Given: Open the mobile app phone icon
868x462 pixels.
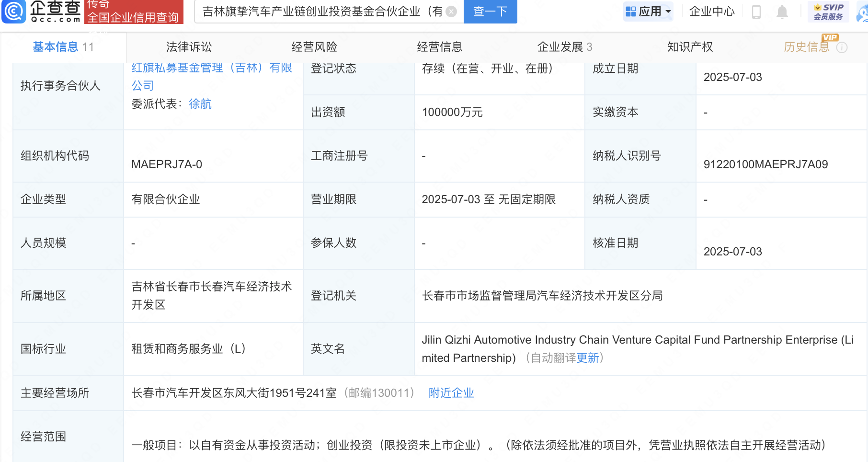Looking at the screenshot, I should click(756, 12).
